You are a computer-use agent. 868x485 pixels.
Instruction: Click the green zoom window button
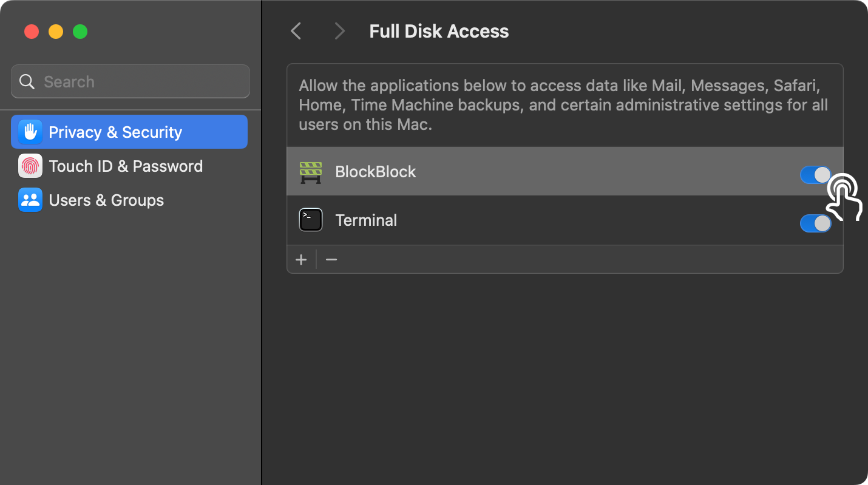pyautogui.click(x=80, y=32)
